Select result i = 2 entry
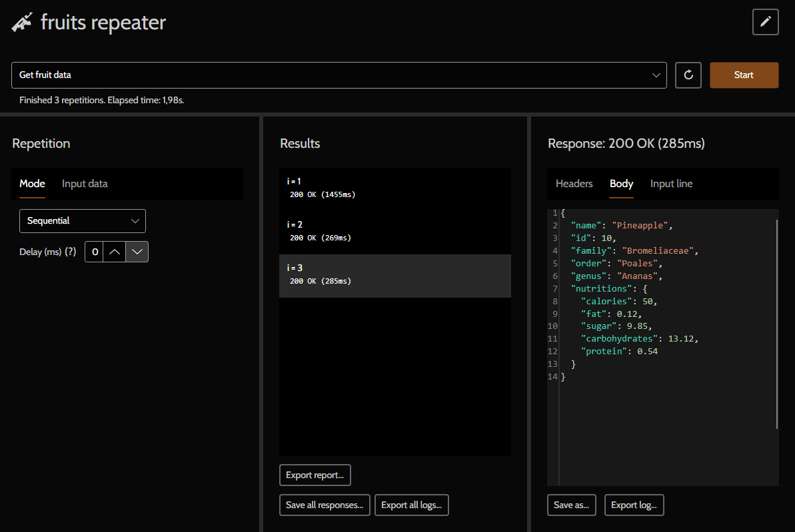Screen dimensions: 795x532 [395, 232]
